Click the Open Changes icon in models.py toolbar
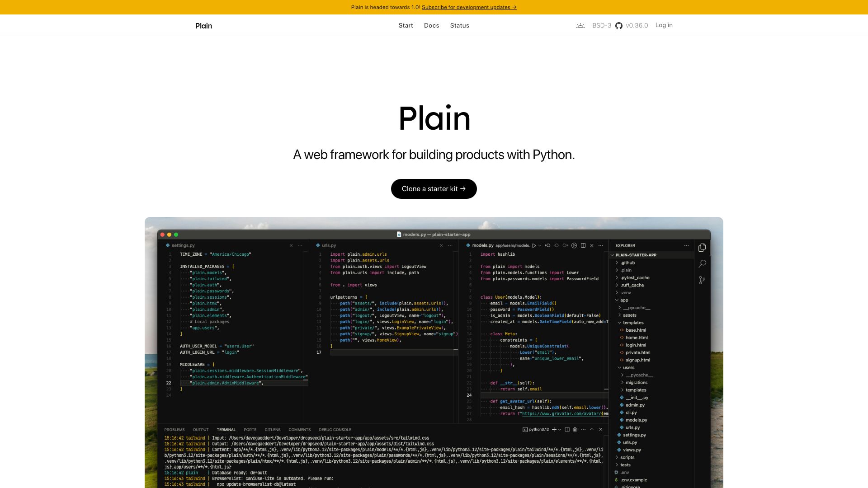The height and width of the screenshot is (488, 868). [x=574, y=245]
